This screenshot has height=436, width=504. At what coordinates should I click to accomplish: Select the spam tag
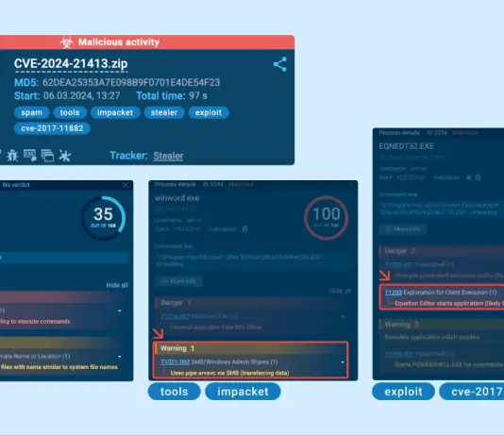pos(31,112)
